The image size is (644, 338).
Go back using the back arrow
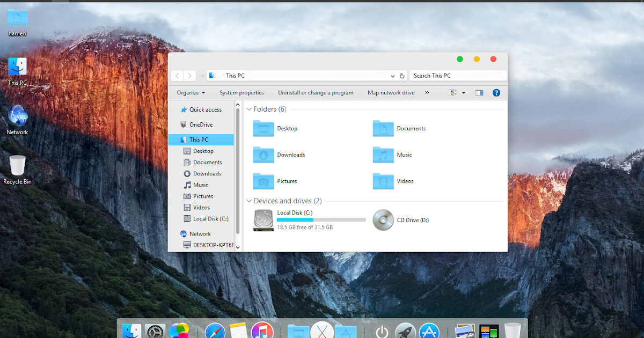177,76
